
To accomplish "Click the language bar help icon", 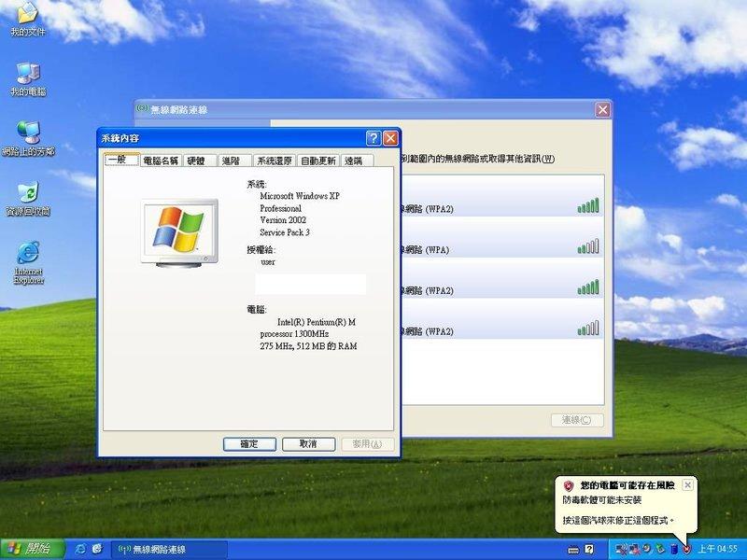I will tap(589, 550).
